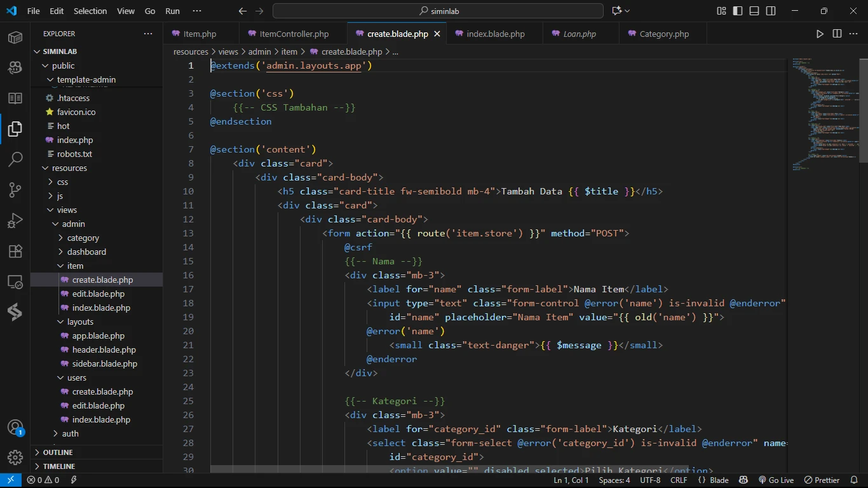Toggle the bottom panel visibility
Screen dimensions: 868x488
754,11
